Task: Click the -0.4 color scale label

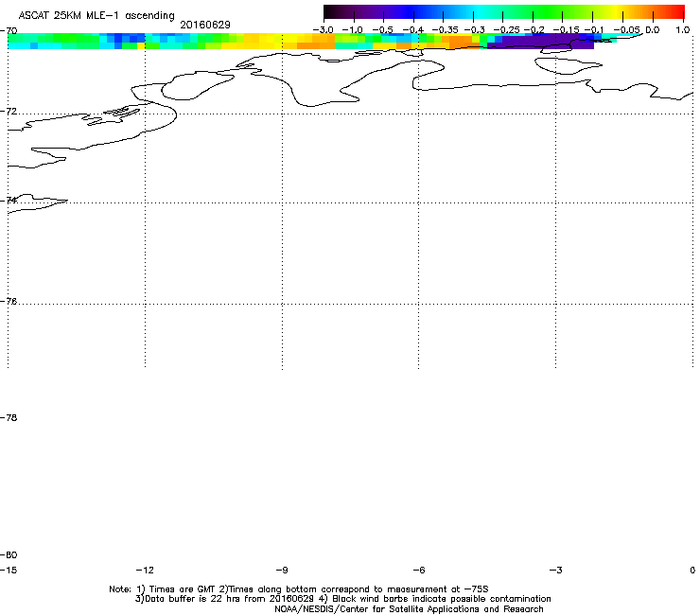Action: (x=412, y=30)
